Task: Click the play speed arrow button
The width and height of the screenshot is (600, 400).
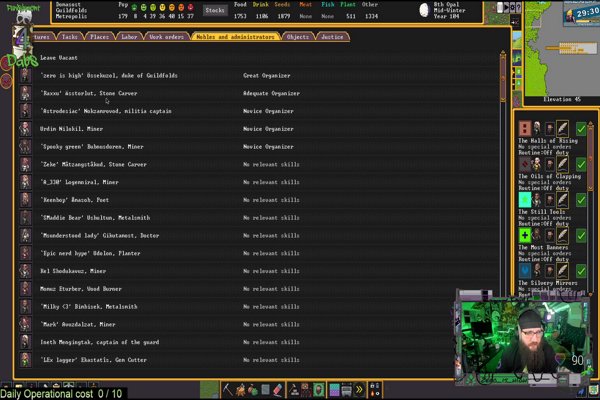Action: pyautogui.click(x=506, y=8)
